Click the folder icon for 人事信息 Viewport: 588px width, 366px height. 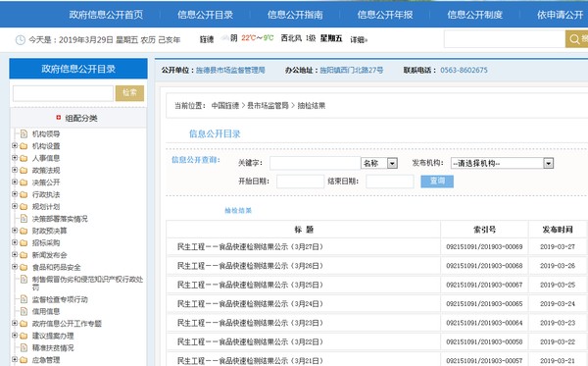[x=24, y=158]
